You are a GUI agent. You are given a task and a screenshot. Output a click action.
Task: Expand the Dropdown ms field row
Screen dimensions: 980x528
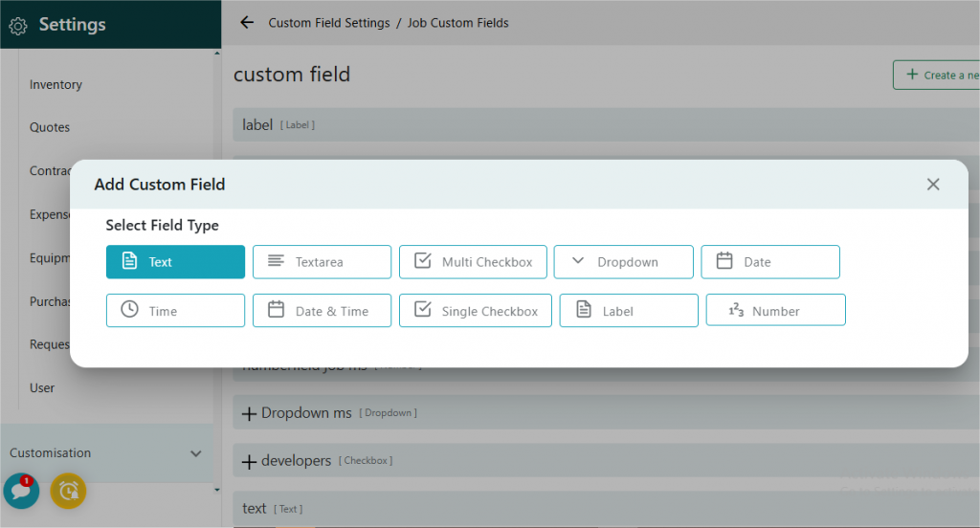click(249, 413)
